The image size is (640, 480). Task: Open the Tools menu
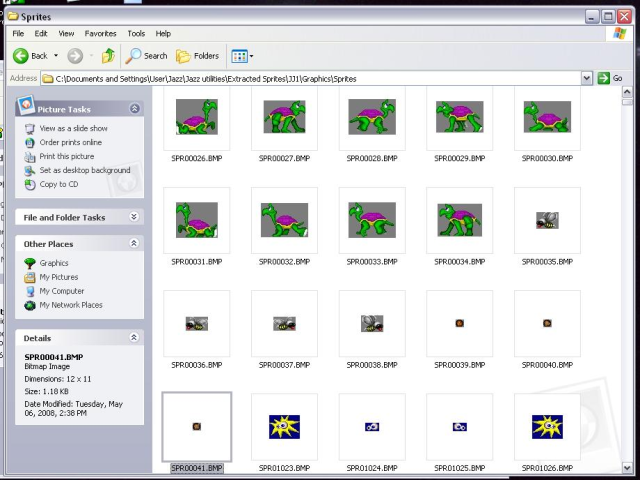pyautogui.click(x=136, y=33)
